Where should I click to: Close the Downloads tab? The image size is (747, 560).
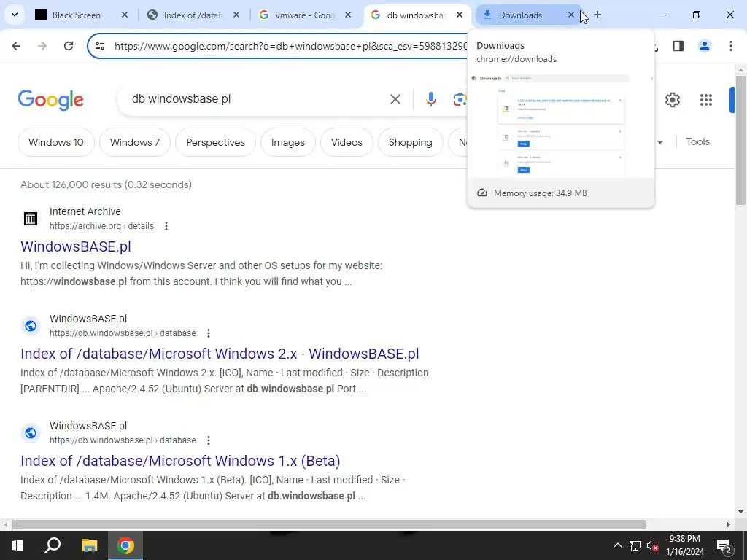click(570, 15)
